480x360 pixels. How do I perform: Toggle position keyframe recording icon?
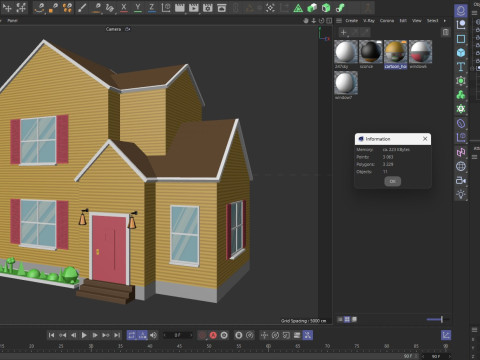264,335
